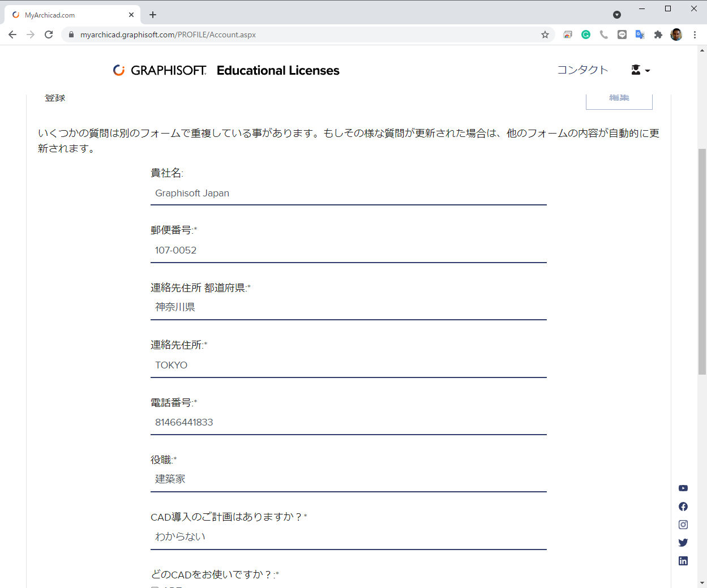
Task: Open the tab search dropdown arrow
Action: coord(617,15)
